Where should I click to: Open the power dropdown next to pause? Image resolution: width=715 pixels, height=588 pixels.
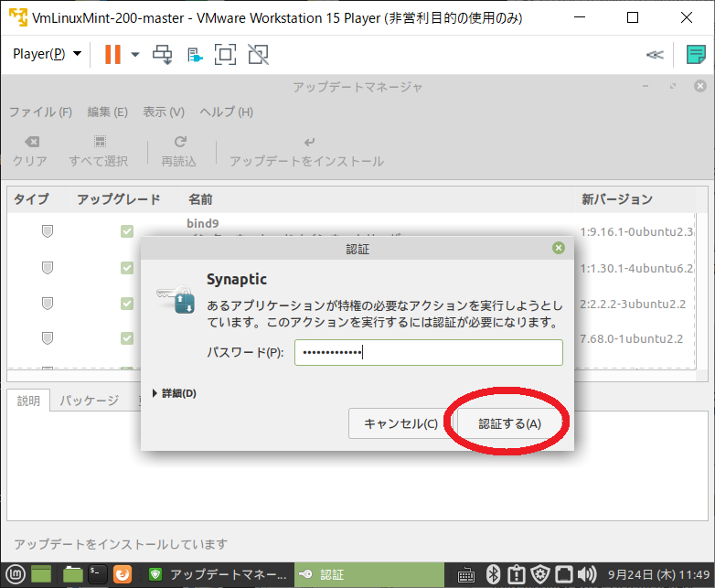(x=135, y=55)
